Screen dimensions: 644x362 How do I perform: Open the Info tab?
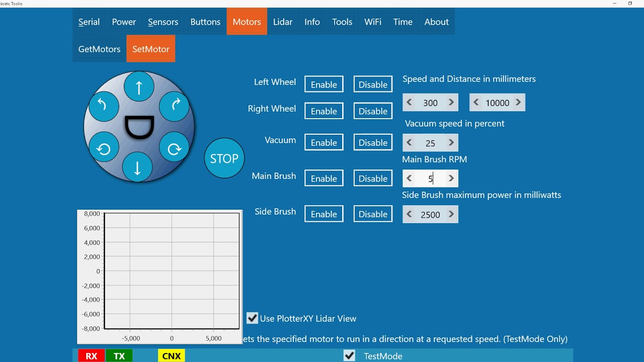coord(312,22)
